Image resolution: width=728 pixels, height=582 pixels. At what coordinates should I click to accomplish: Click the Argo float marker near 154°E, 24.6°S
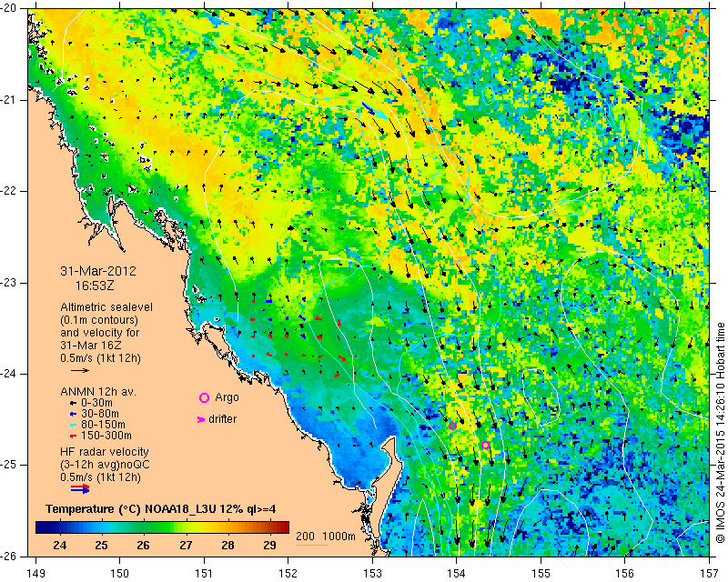point(452,426)
